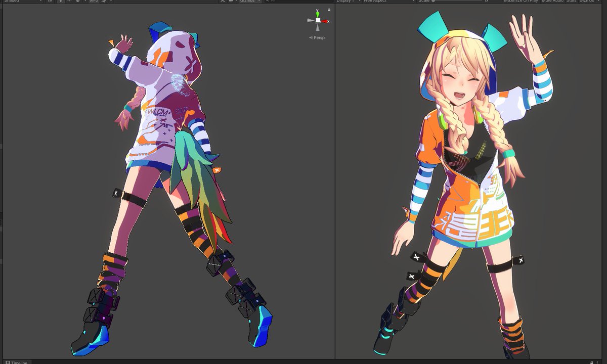
Task: Enable 2D mode in the Scene view
Action: (50, 2)
